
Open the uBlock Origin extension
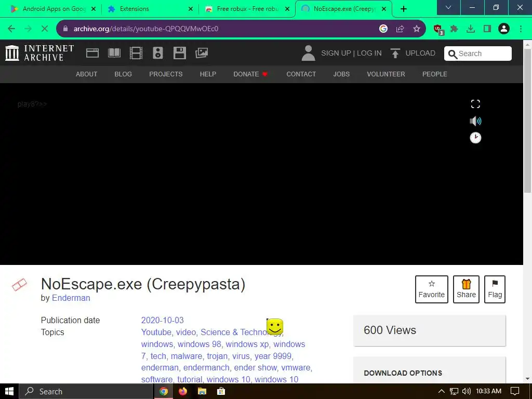coord(438,30)
